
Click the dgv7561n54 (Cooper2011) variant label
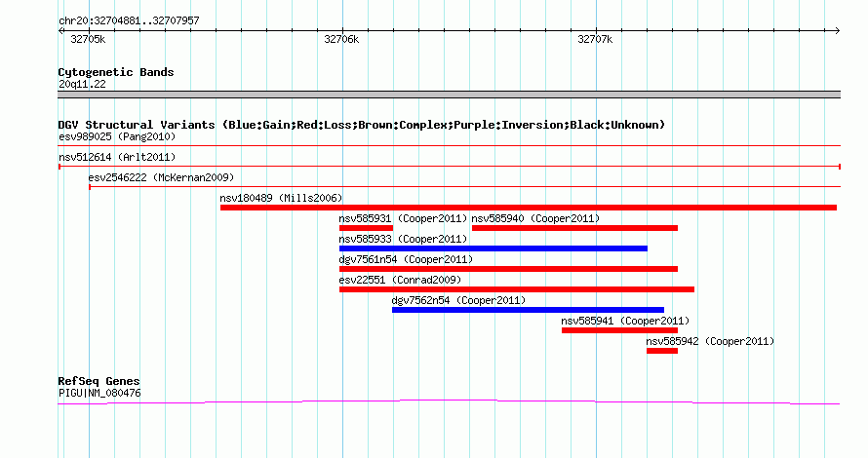(x=406, y=259)
